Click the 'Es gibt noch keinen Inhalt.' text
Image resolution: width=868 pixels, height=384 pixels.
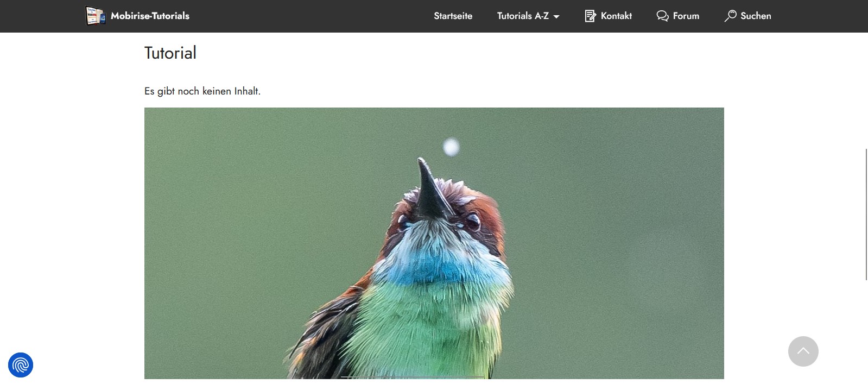click(x=202, y=91)
